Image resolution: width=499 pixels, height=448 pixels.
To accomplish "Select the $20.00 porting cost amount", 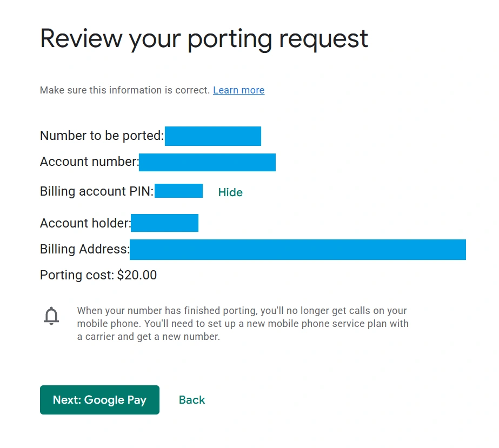I will (137, 275).
